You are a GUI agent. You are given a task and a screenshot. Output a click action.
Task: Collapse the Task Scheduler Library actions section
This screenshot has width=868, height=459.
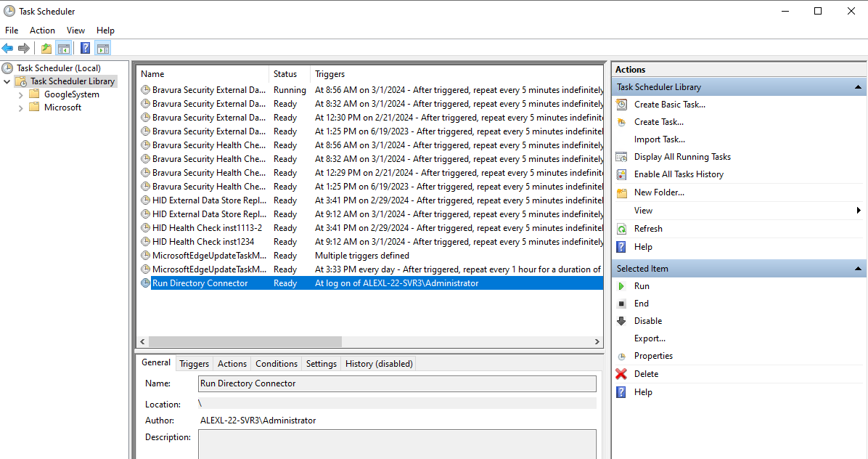pyautogui.click(x=857, y=86)
